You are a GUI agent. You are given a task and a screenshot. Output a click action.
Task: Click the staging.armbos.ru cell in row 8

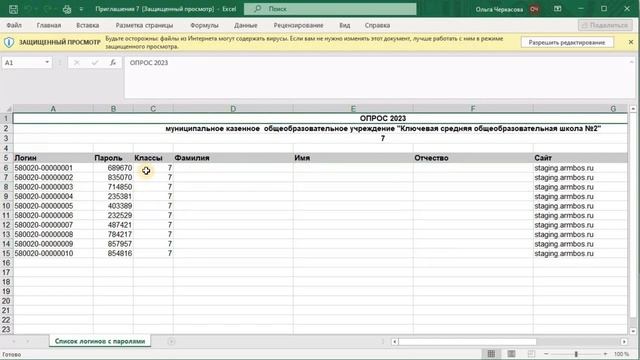tap(580, 187)
